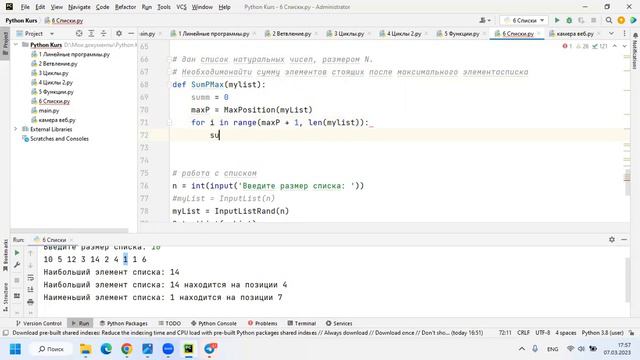Open the Terminal tool window
This screenshot has height=360, width=640.
(302, 323)
